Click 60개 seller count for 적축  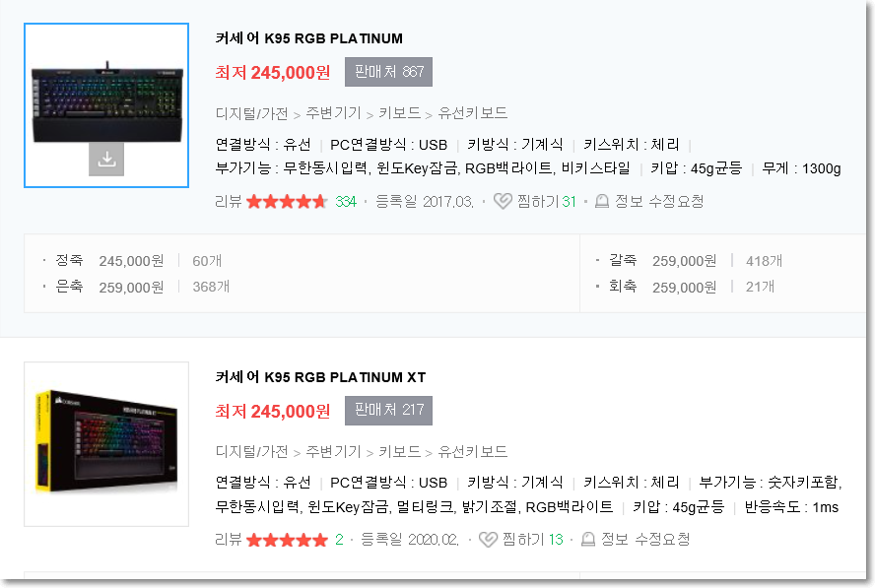pyautogui.click(x=207, y=261)
